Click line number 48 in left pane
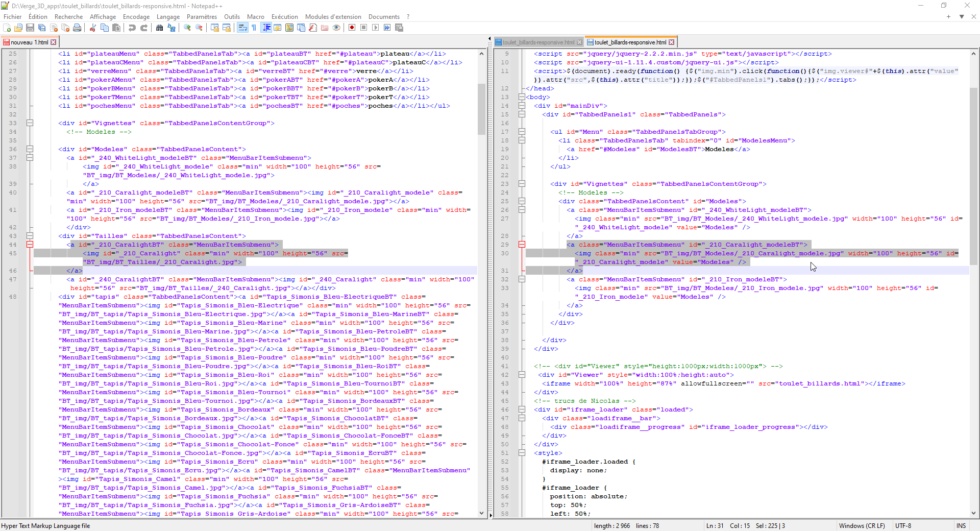 coord(13,297)
